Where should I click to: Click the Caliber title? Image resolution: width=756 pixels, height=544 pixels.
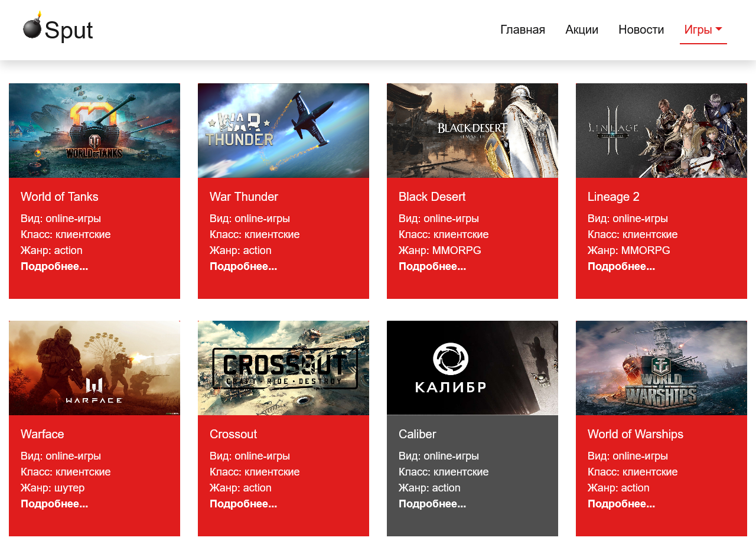pyautogui.click(x=418, y=434)
